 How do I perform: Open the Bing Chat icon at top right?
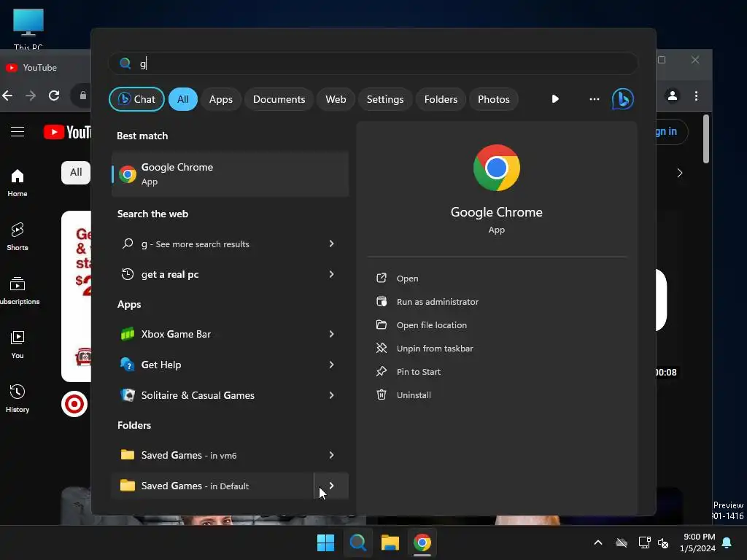pos(623,99)
